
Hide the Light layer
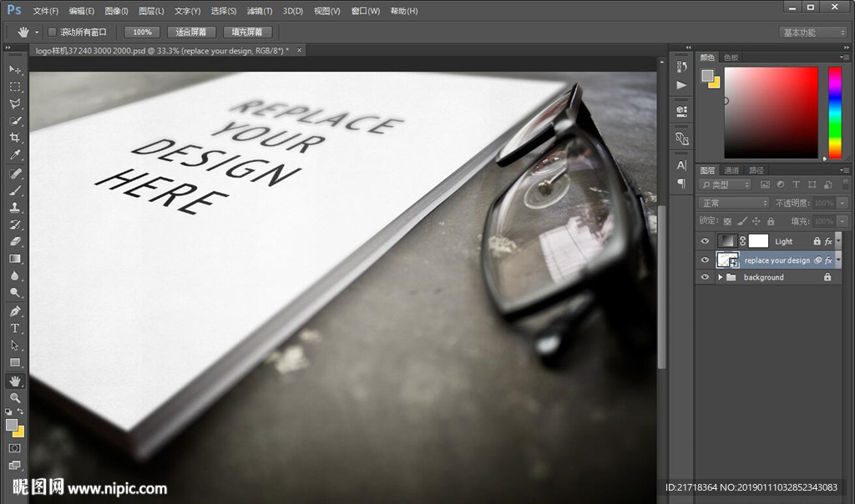pos(705,241)
